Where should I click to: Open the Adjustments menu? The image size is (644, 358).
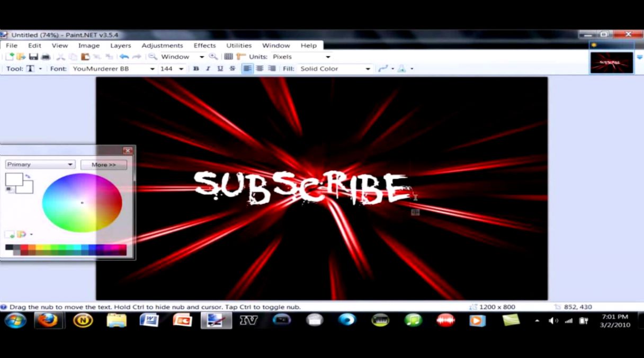(x=162, y=46)
